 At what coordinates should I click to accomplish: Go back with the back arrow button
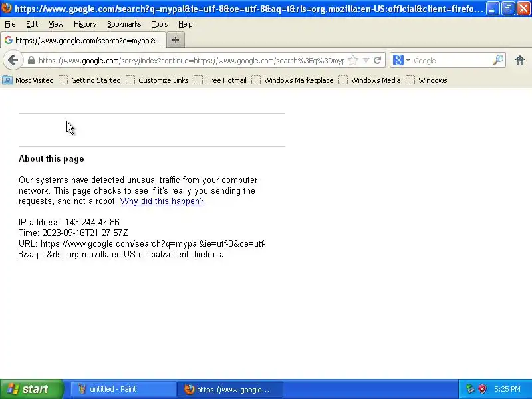point(13,61)
